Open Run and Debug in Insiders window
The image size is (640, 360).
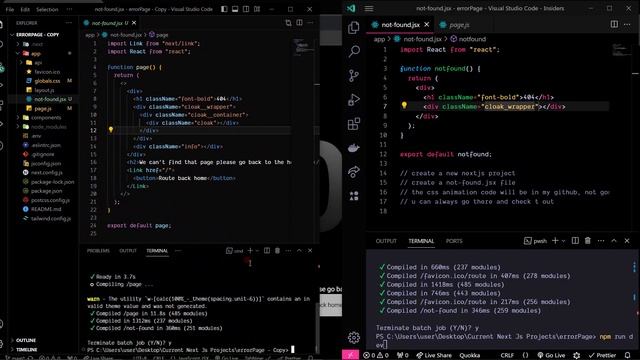click(x=354, y=100)
